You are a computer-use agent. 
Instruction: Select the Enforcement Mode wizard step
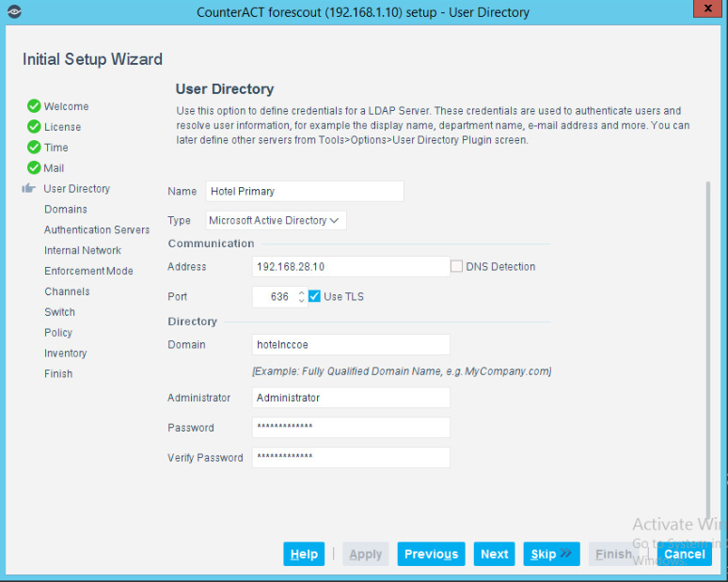pos(88,271)
